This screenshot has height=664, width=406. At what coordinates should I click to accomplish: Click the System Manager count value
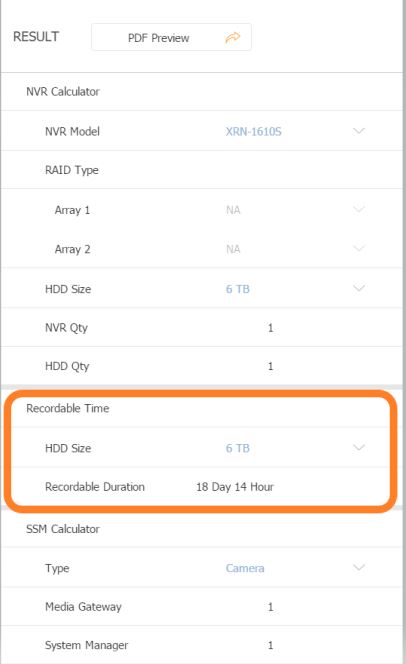(x=271, y=645)
